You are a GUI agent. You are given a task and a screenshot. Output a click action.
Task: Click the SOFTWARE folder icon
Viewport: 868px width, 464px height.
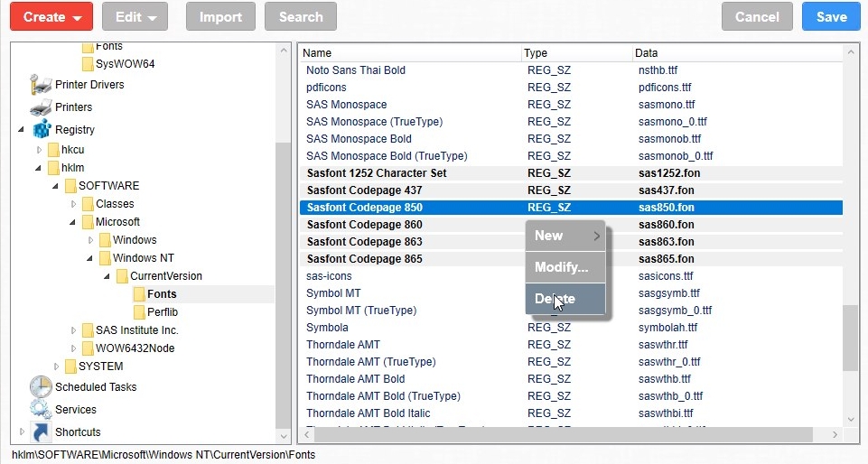(70, 186)
